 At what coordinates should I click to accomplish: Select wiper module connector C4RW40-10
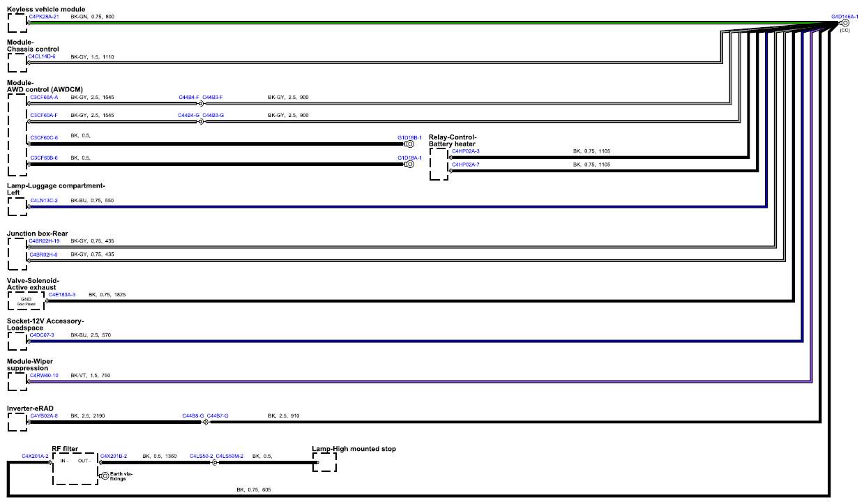point(44,376)
